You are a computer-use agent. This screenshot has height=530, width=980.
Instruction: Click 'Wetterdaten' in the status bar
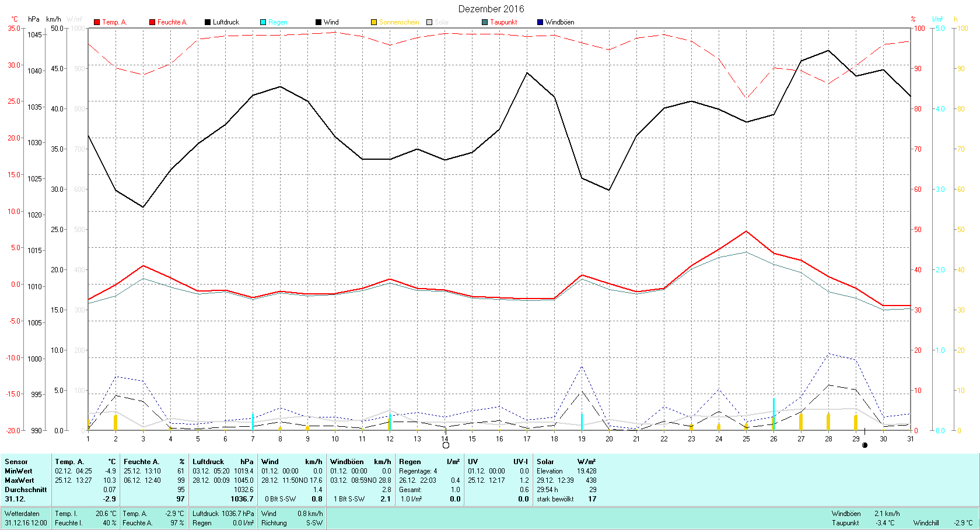coord(22,514)
